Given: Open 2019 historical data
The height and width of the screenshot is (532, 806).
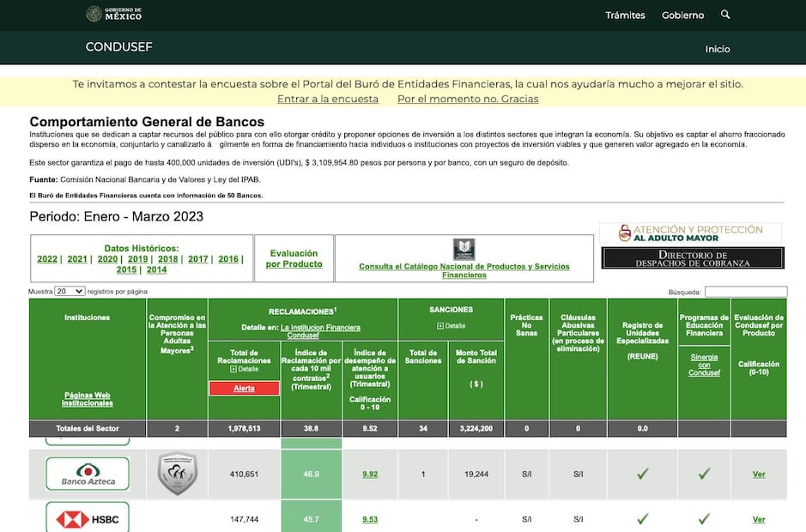Looking at the screenshot, I should tap(137, 259).
